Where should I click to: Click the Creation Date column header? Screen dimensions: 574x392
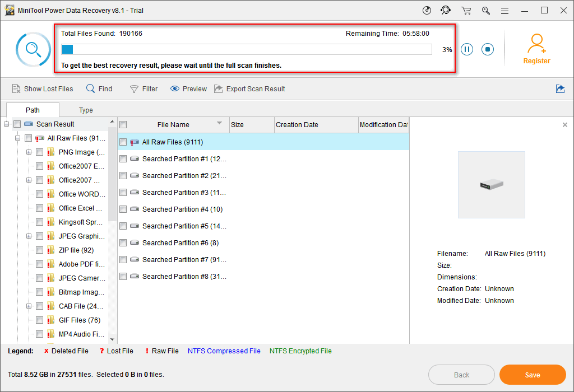(316, 125)
